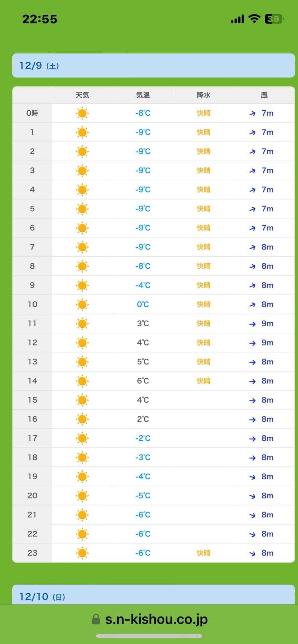Tap the wind arrow in the 7 row

coord(252,247)
